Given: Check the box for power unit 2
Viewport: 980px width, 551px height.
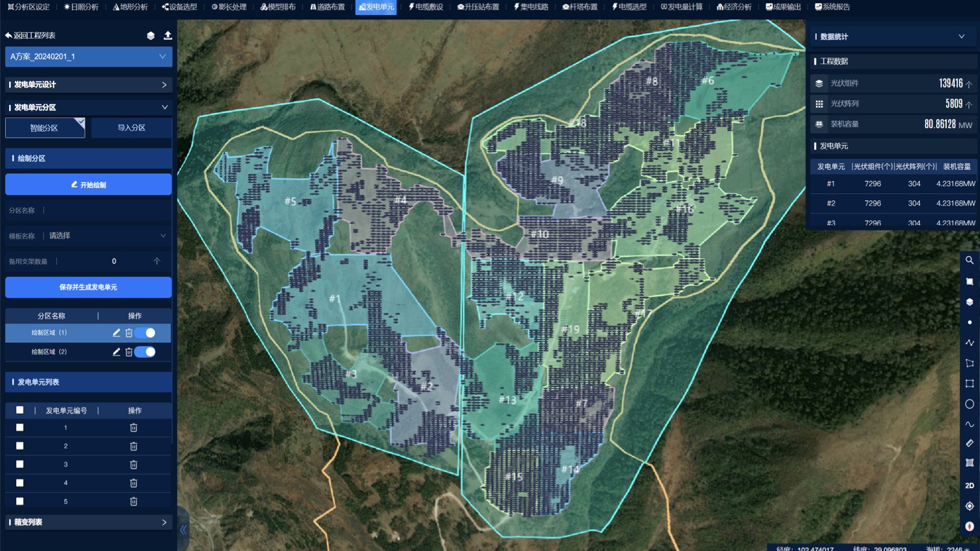Looking at the screenshot, I should click(x=20, y=446).
